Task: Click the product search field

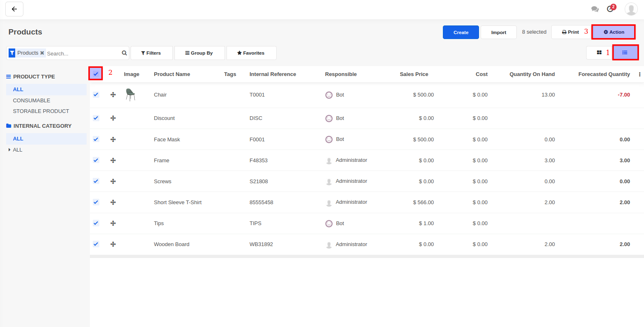Action: coord(82,53)
